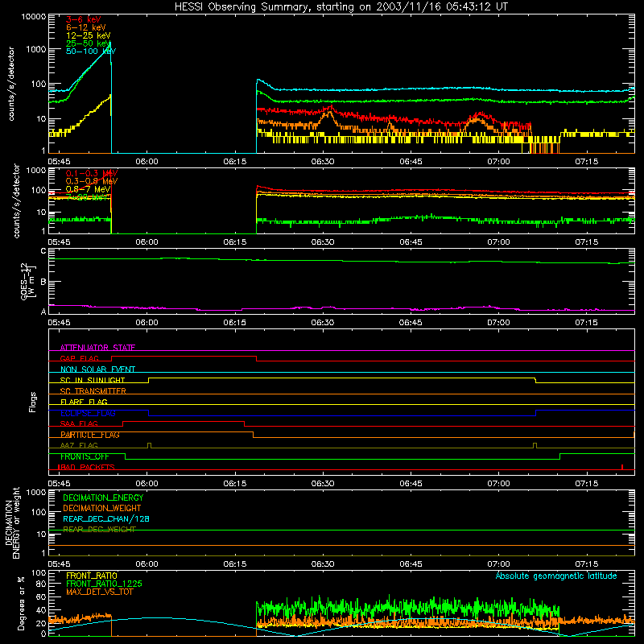Select the FLARE_FLAG label
Viewport: 644px width, 644px height.
[x=84, y=402]
